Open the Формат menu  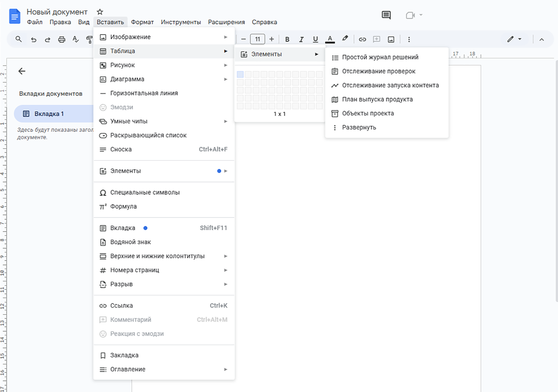142,22
